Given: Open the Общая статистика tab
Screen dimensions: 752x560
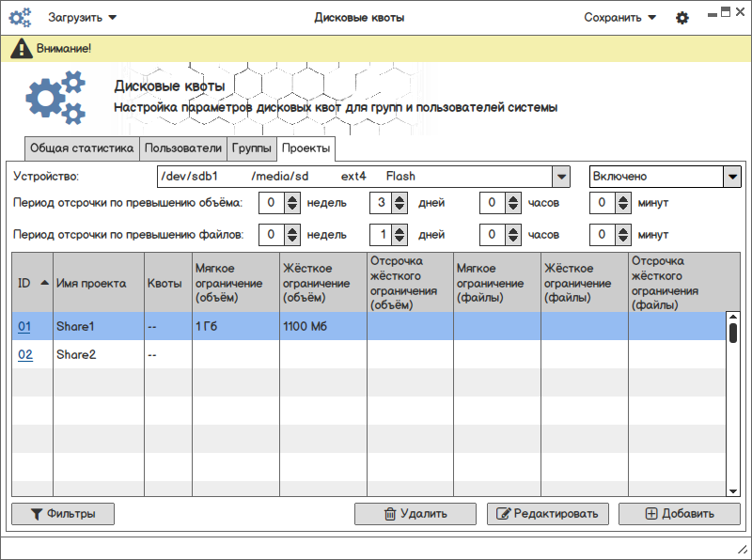Looking at the screenshot, I should [x=82, y=148].
